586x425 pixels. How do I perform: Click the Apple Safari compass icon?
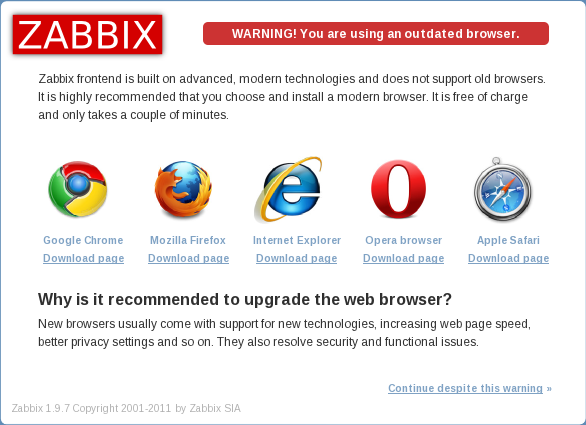pyautogui.click(x=503, y=189)
